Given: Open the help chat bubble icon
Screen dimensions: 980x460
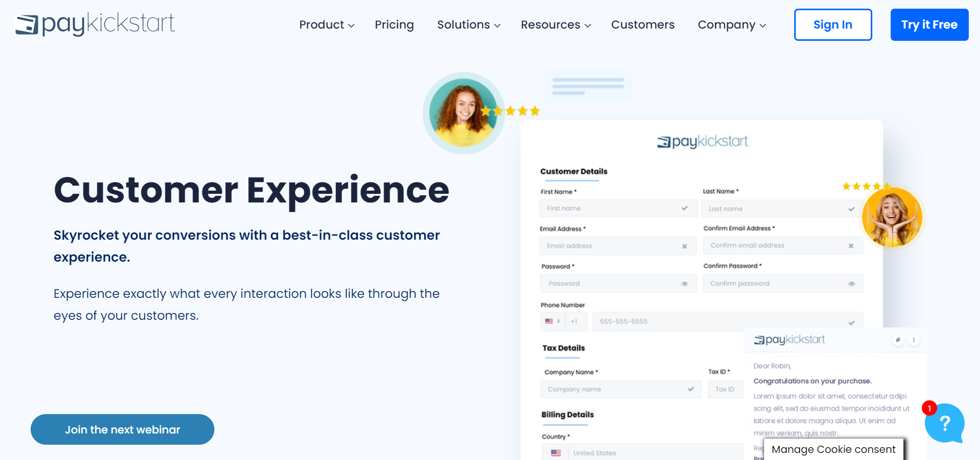Looking at the screenshot, I should point(945,423).
